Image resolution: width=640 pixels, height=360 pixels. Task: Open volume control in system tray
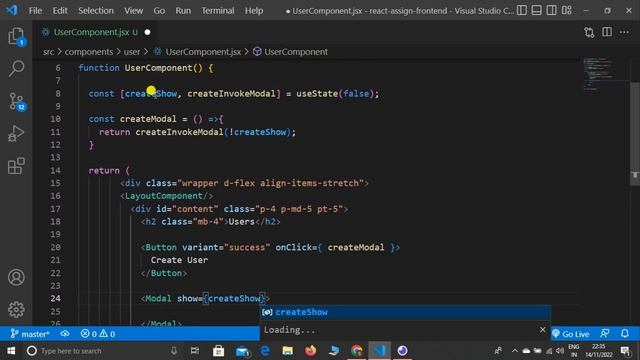pyautogui.click(x=560, y=351)
